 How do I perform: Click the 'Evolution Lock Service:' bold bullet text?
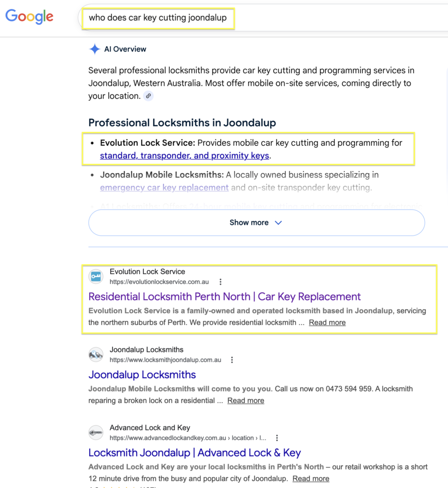(x=147, y=143)
